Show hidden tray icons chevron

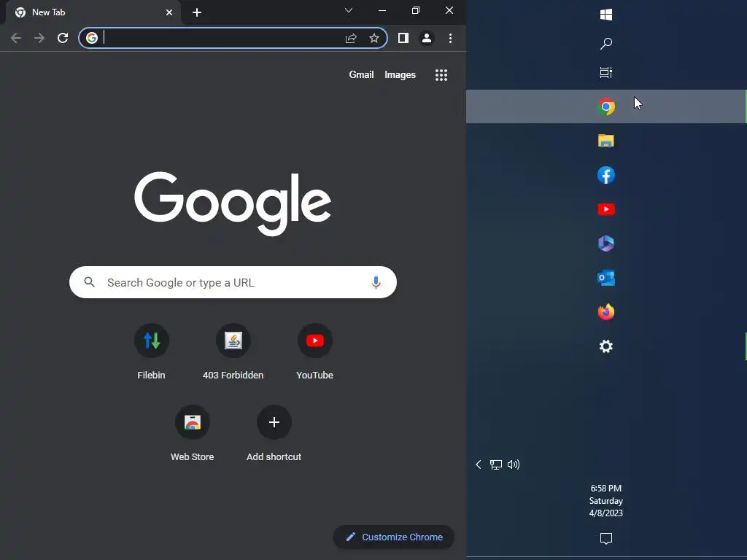479,464
